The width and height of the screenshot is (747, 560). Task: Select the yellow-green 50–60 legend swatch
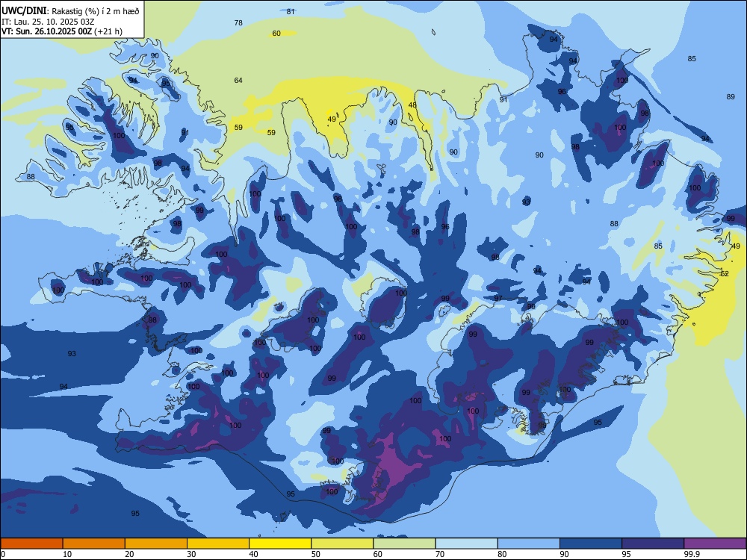click(342, 544)
